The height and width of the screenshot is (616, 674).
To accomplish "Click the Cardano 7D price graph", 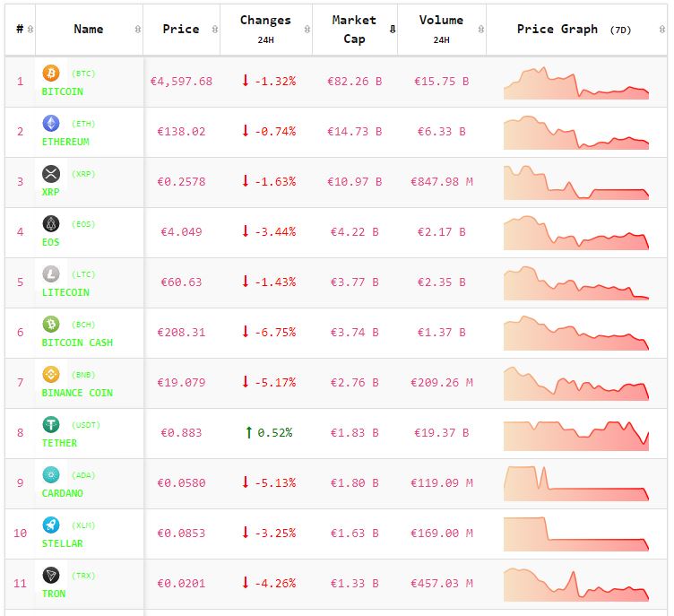I will [576, 483].
